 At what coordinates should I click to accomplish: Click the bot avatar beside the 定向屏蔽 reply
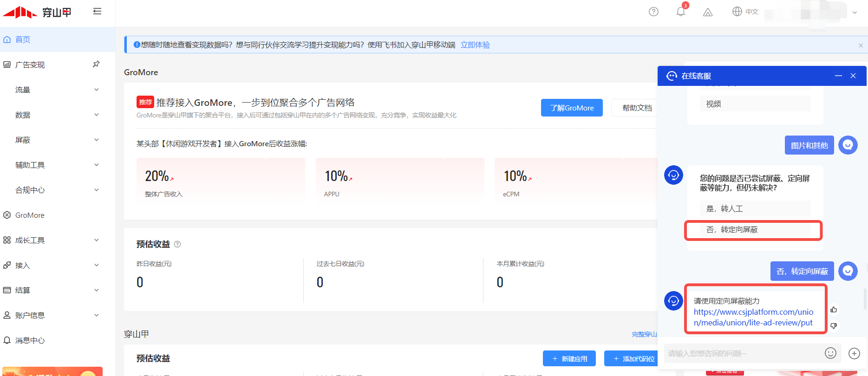click(x=673, y=301)
